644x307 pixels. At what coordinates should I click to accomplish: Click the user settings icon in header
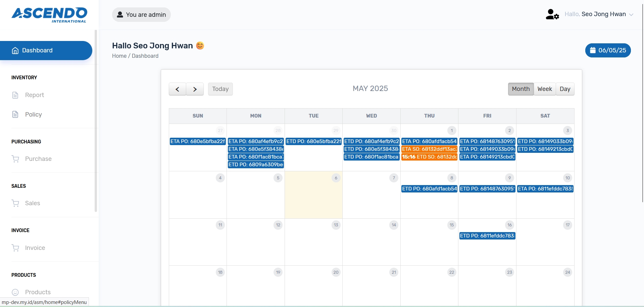click(552, 14)
